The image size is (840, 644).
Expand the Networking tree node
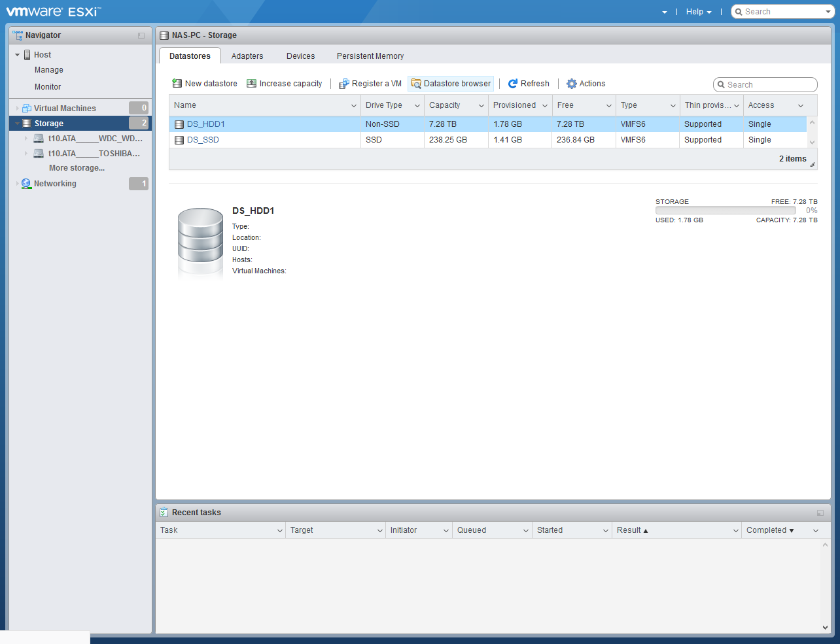[18, 184]
